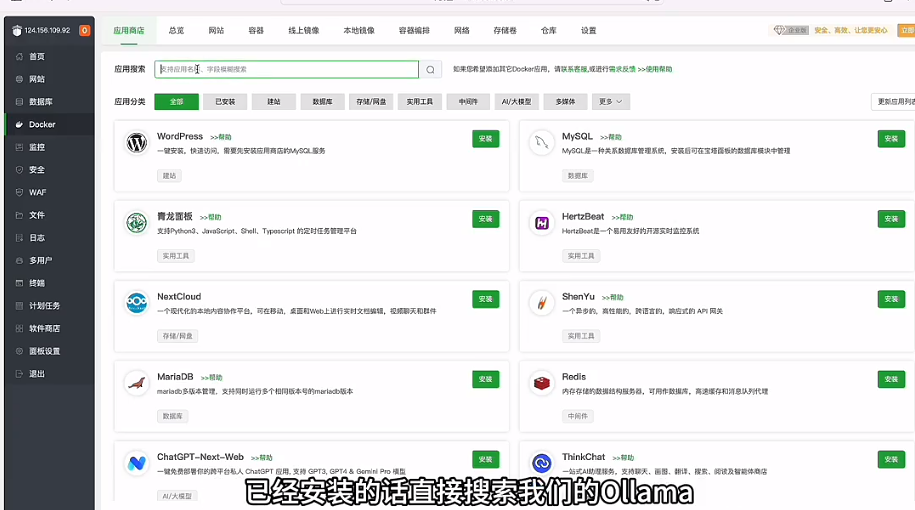Screen dimensions: 915x510
Task: Install MySQL with its 安装 button
Action: (891, 139)
